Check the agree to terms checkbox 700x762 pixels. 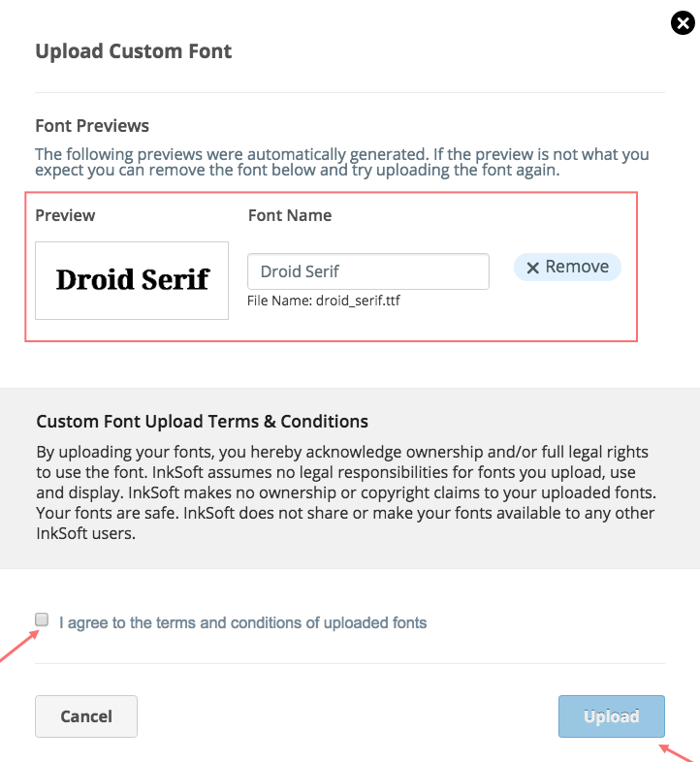pyautogui.click(x=42, y=619)
